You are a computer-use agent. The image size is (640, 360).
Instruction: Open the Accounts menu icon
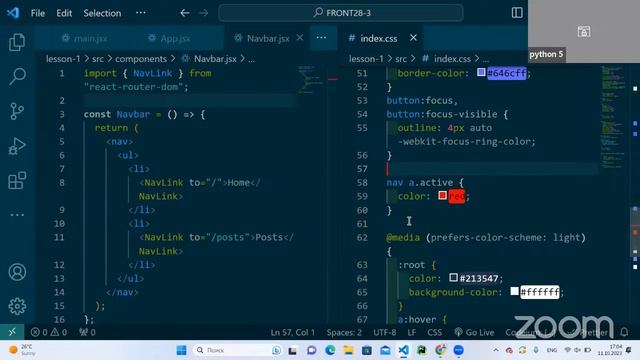click(x=17, y=272)
